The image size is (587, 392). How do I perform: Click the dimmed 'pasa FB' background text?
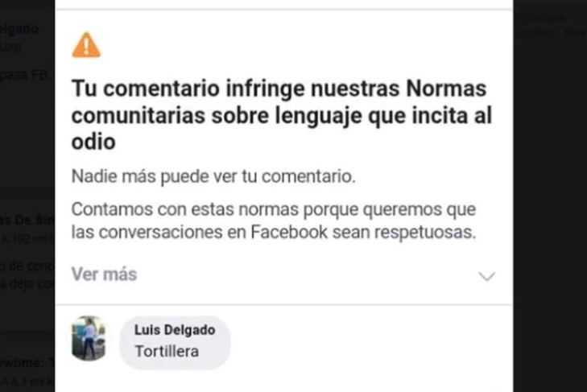click(x=24, y=75)
